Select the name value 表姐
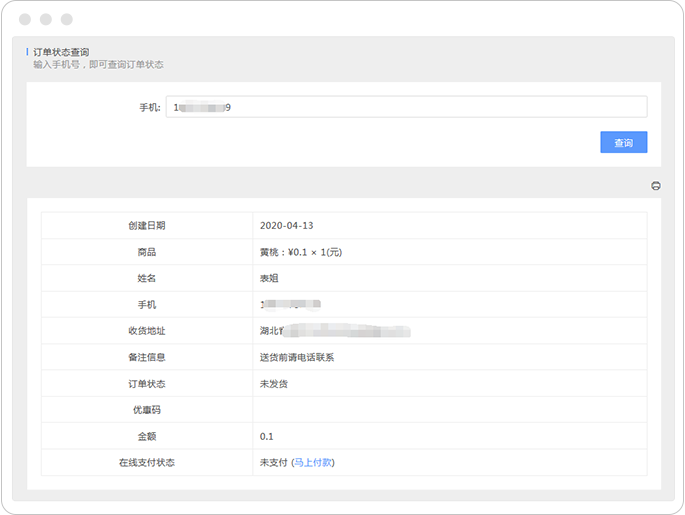Screen dimensions: 685x515 tap(269, 278)
